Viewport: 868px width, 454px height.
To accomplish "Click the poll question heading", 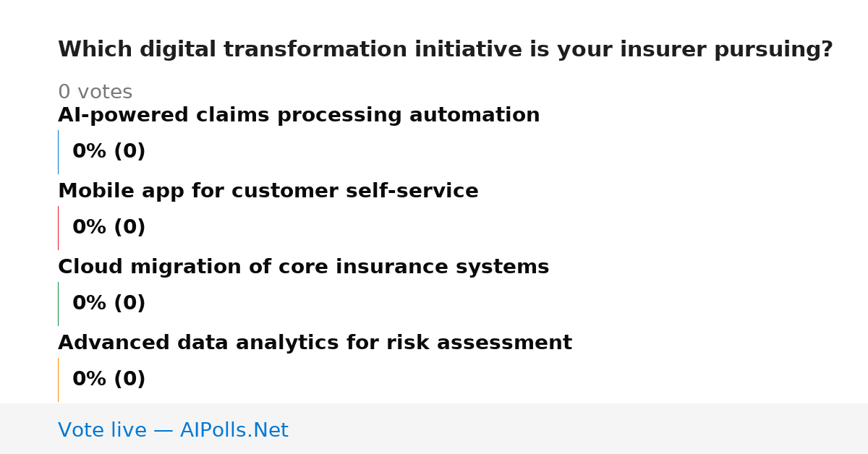I will pyautogui.click(x=446, y=50).
